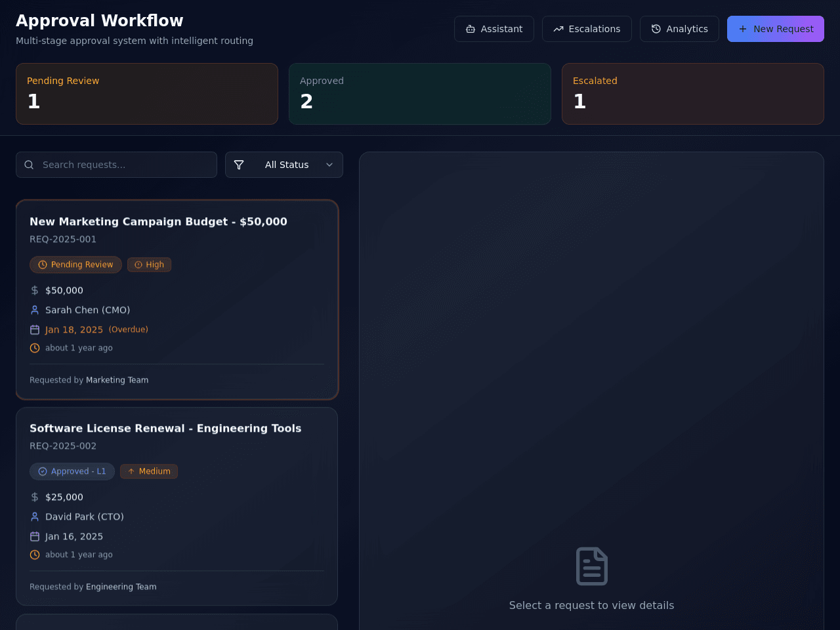This screenshot has width=840, height=630.
Task: Open the Software License Renewal request
Action: coord(177,507)
